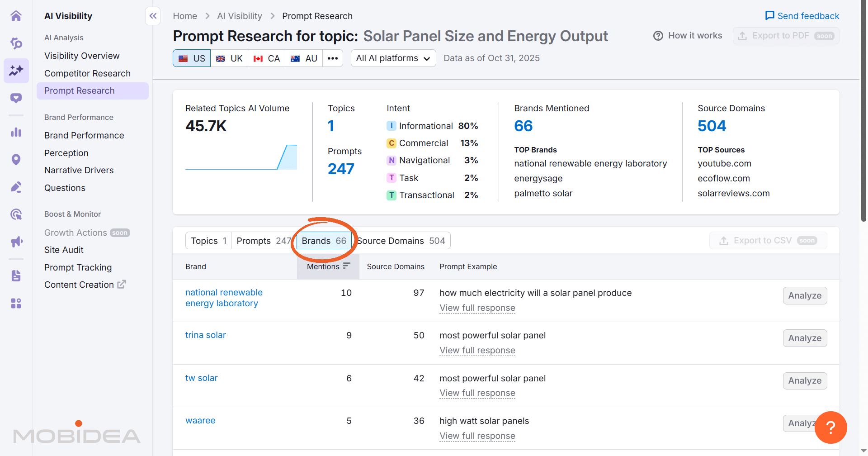868x456 pixels.
Task: Click Analyze next to trina solar
Action: click(x=805, y=338)
